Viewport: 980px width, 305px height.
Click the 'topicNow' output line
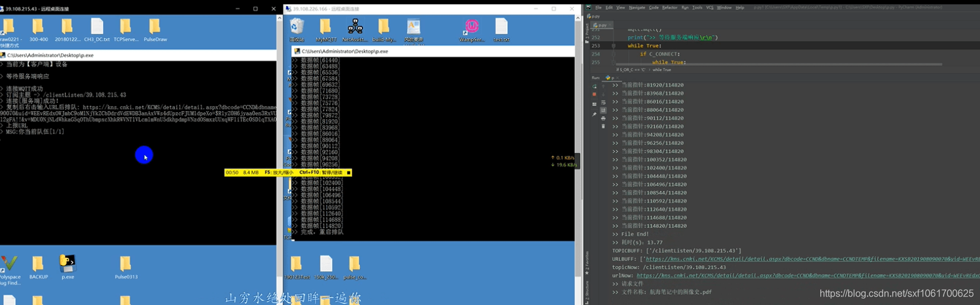pyautogui.click(x=669, y=267)
